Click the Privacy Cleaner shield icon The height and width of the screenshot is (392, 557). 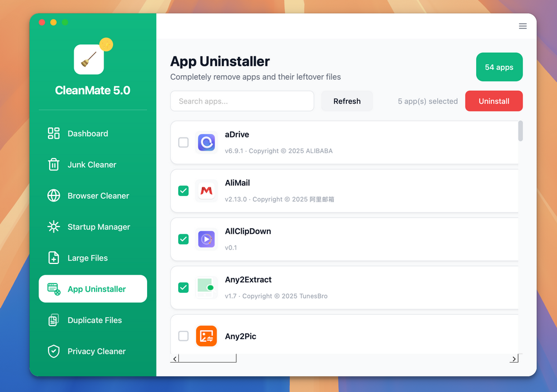click(x=53, y=351)
